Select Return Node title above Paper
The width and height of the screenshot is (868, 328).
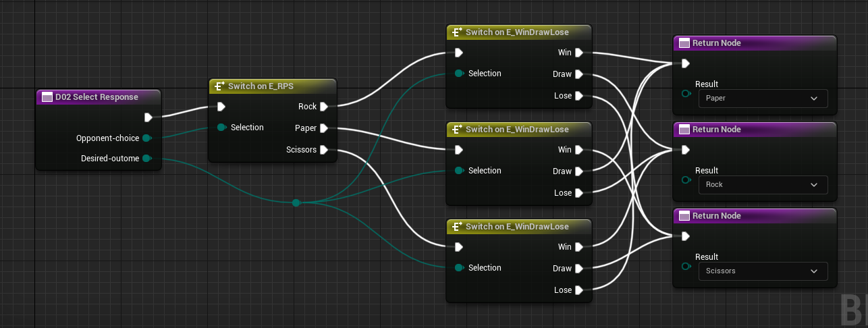[x=717, y=43]
